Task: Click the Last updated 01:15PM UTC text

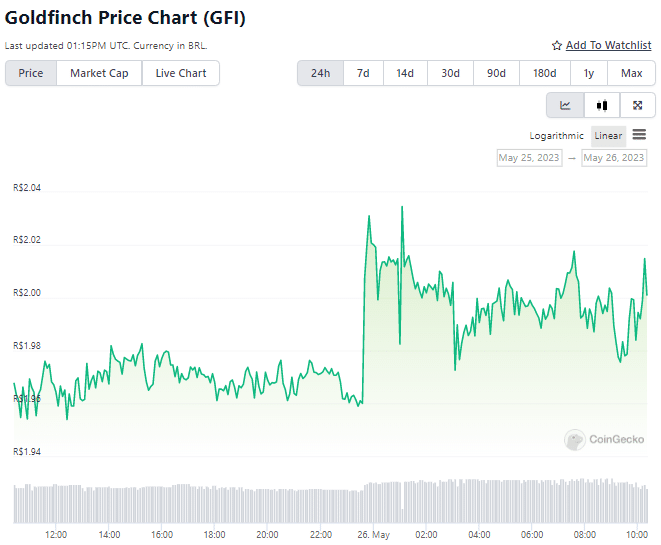Action: [67, 46]
